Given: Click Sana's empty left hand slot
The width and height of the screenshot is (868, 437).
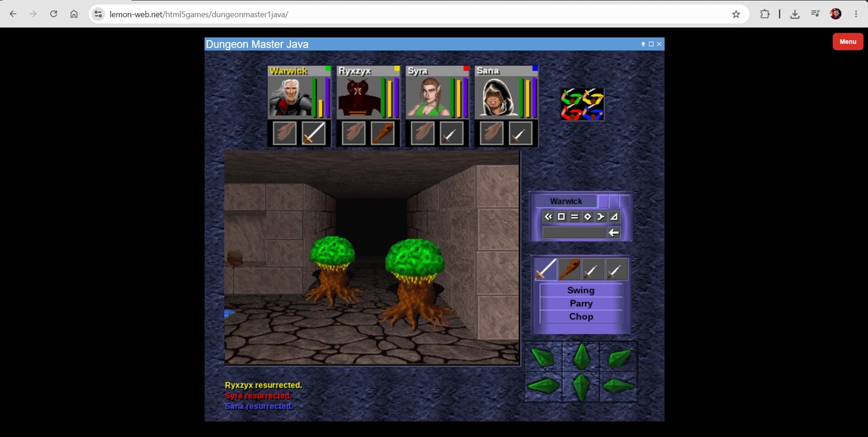Looking at the screenshot, I should click(x=492, y=133).
